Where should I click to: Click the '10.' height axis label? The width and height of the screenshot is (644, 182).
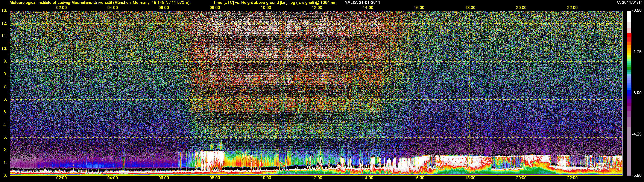point(4,48)
